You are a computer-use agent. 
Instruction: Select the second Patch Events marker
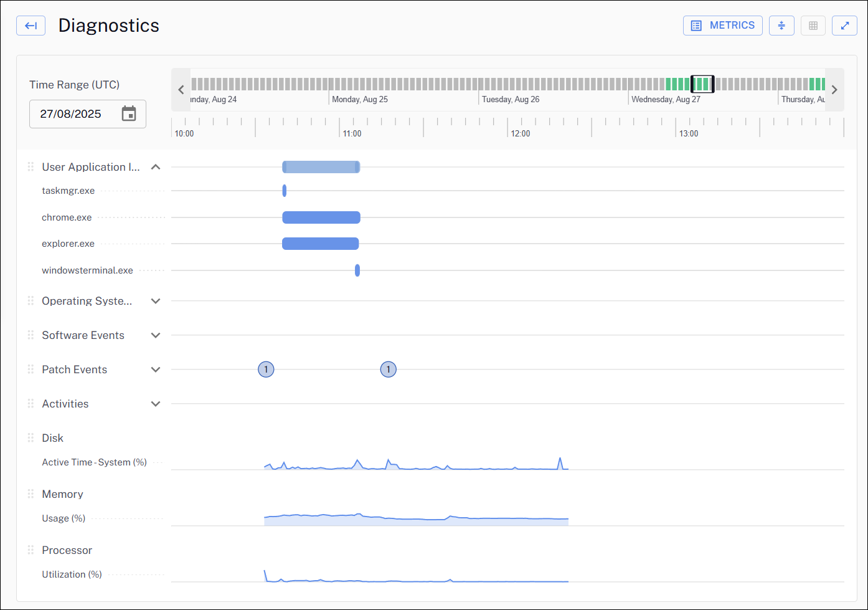tap(388, 369)
